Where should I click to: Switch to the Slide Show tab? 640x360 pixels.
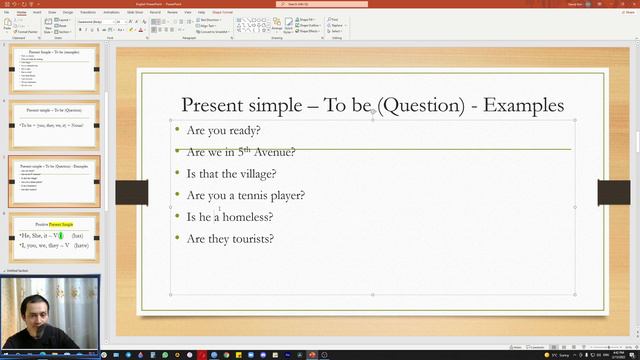point(135,12)
